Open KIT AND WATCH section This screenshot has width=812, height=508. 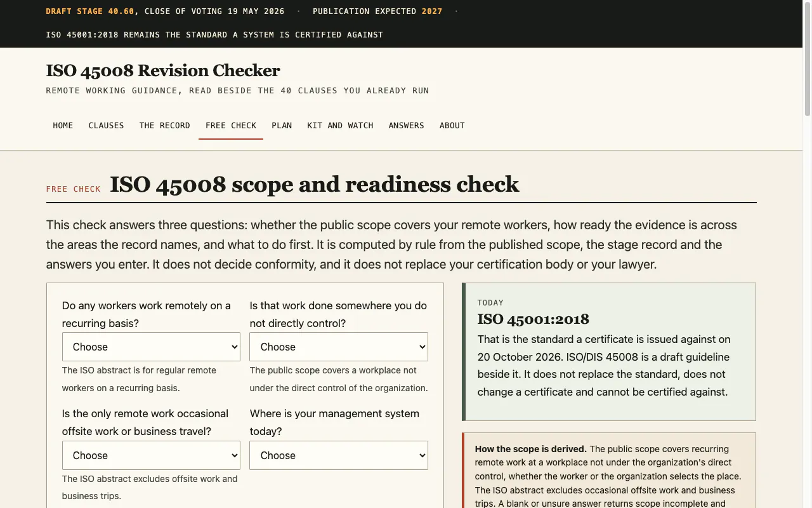click(x=340, y=126)
